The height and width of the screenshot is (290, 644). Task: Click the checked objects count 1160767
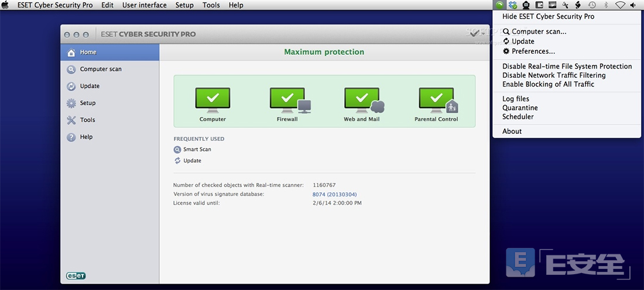324,185
